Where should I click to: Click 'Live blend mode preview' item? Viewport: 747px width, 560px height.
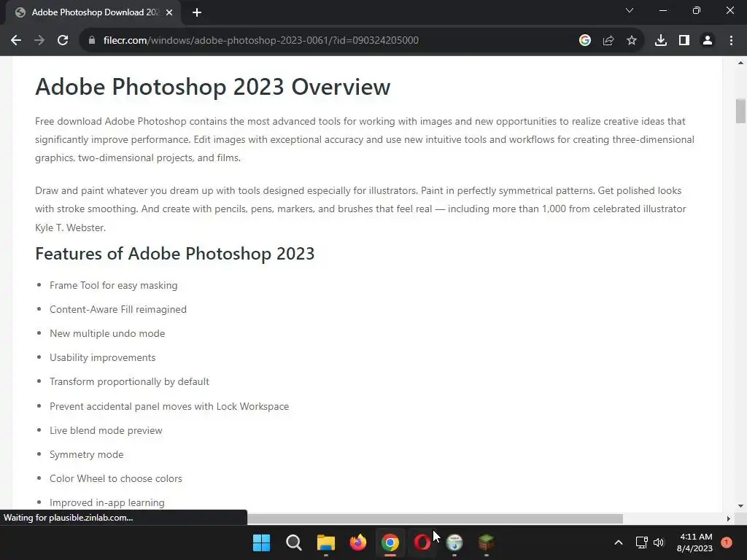106,430
